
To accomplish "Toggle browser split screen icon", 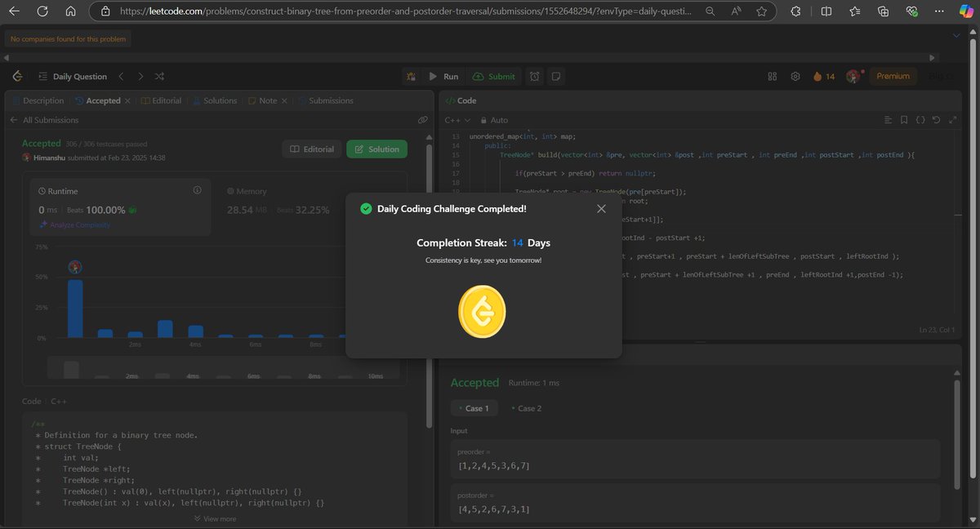I will [x=826, y=11].
